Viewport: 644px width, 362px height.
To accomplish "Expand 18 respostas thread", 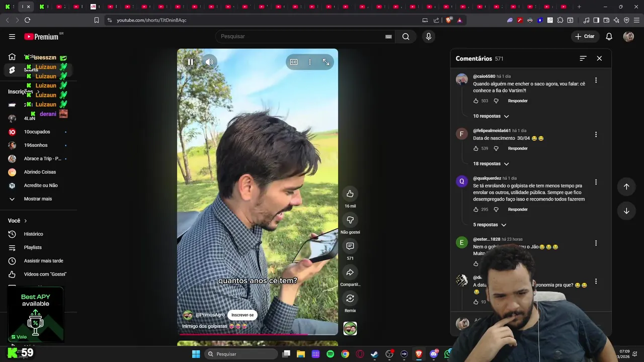I will pos(491,164).
